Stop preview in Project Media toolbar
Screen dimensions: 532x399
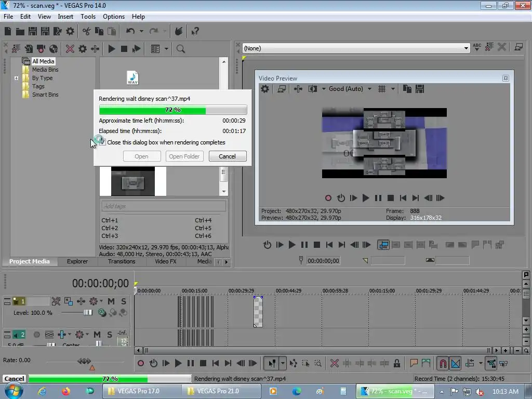[x=124, y=49]
